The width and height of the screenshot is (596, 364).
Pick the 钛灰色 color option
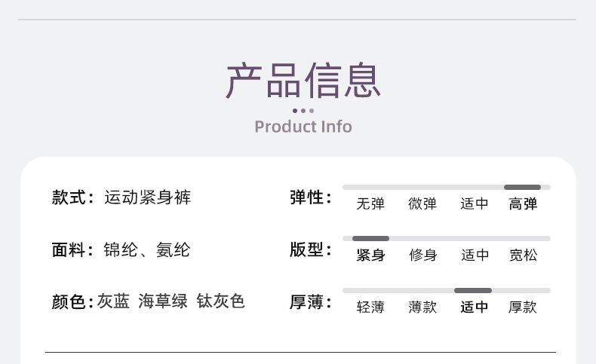tap(221, 301)
